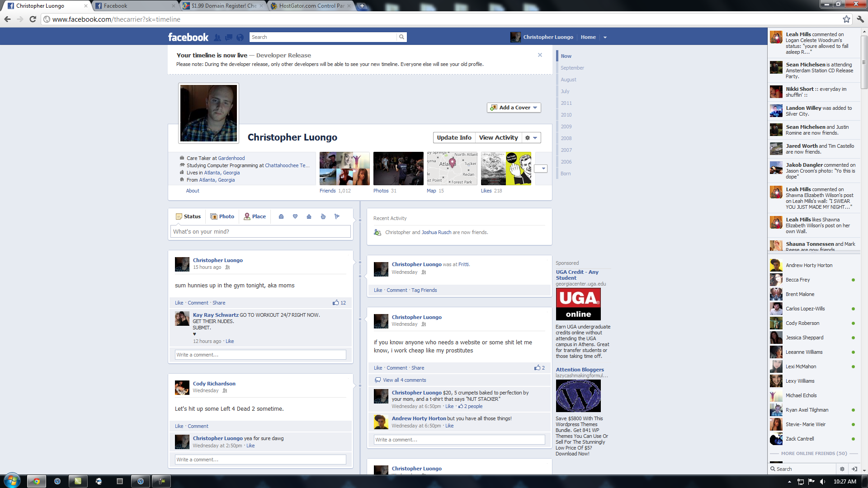This screenshot has height=488, width=868.
Task: Open friend requests icon in Facebook header
Action: (x=217, y=38)
